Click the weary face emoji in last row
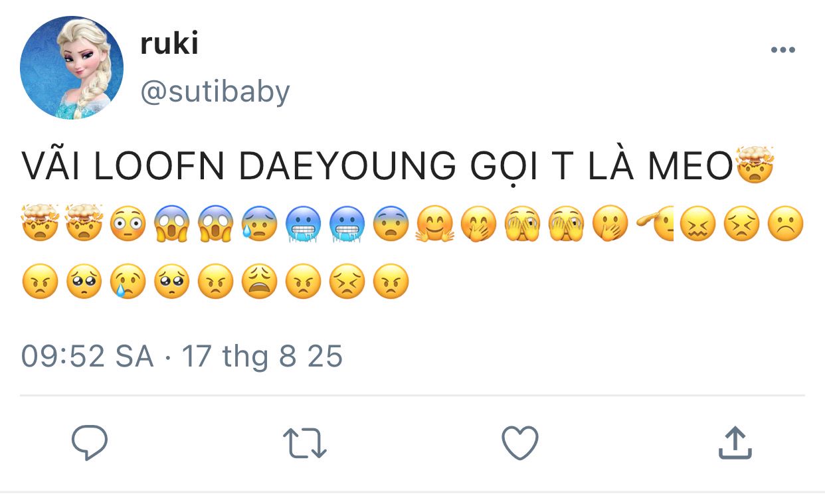The width and height of the screenshot is (825, 504). [x=259, y=282]
